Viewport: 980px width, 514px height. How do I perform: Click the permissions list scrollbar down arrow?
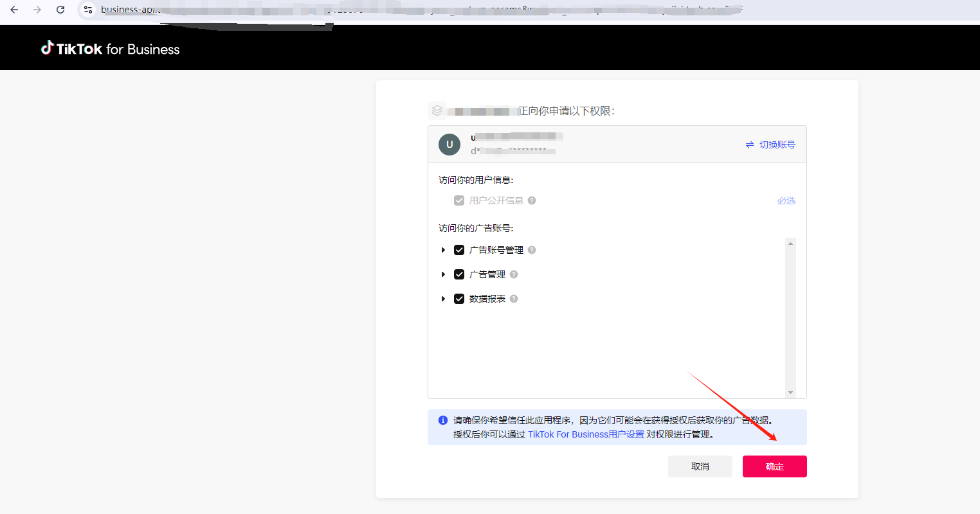pos(791,393)
